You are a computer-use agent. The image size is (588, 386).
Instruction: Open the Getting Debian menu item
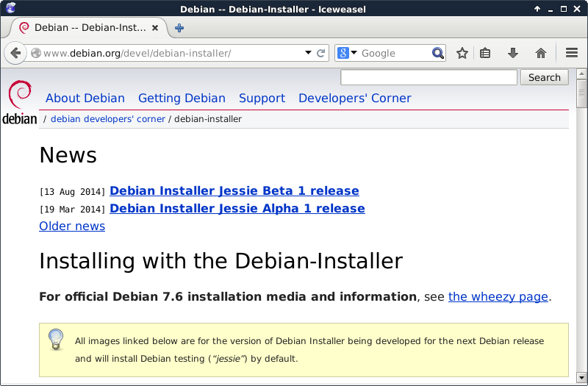[182, 98]
